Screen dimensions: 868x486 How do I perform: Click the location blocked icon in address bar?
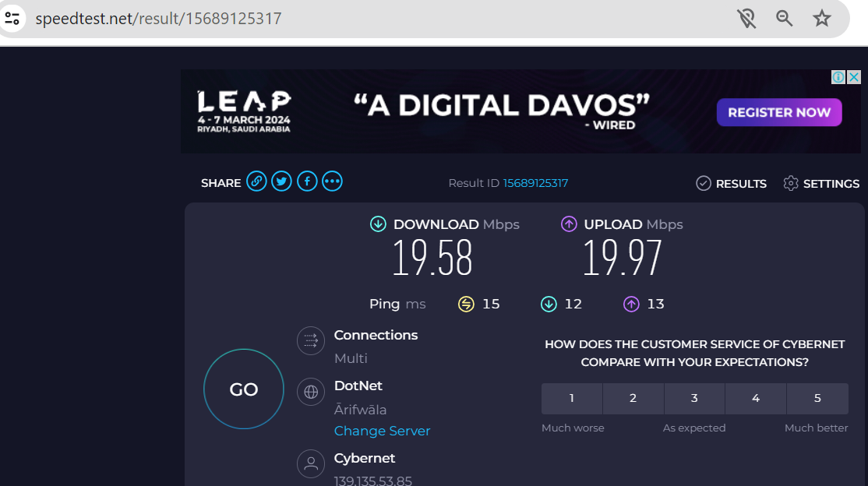746,18
